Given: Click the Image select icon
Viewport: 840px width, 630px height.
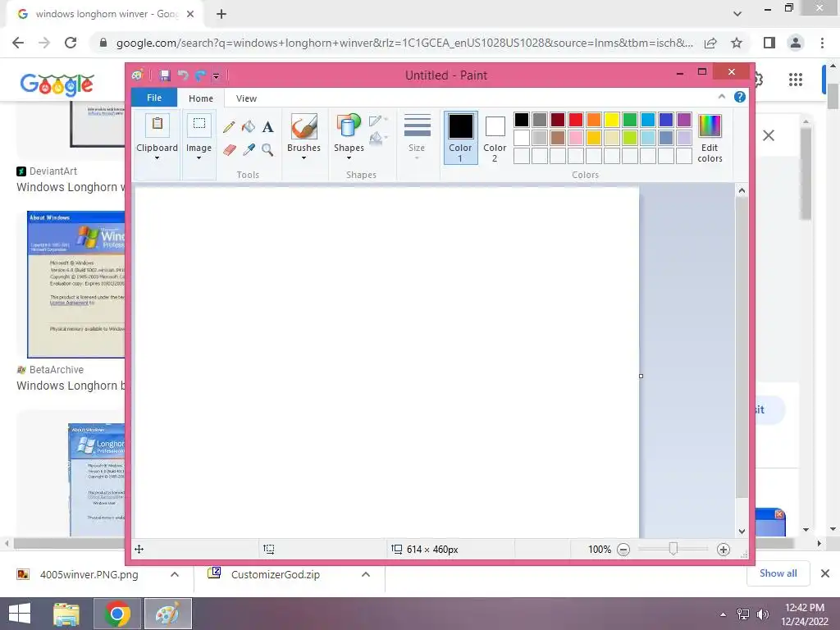Looking at the screenshot, I should [199, 125].
